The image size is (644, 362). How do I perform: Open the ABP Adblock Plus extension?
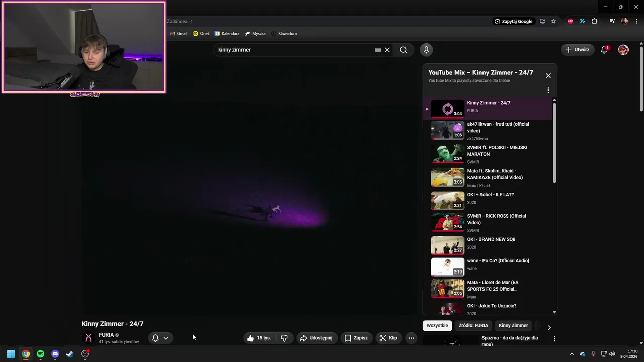coord(570,21)
